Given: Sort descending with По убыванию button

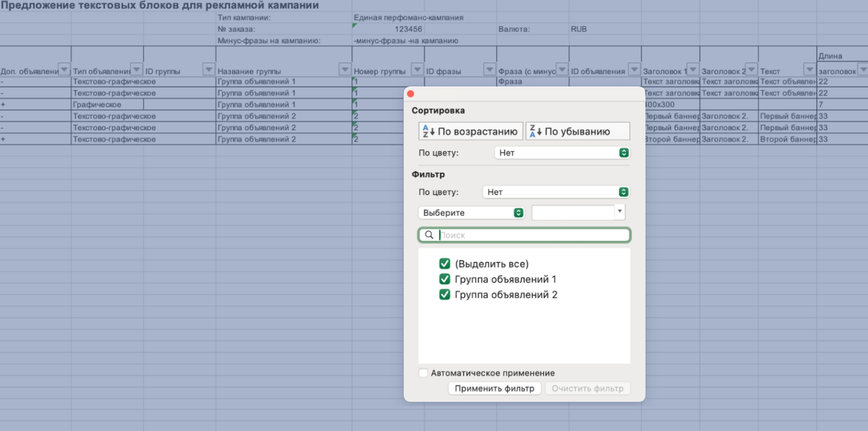Looking at the screenshot, I should pos(578,131).
